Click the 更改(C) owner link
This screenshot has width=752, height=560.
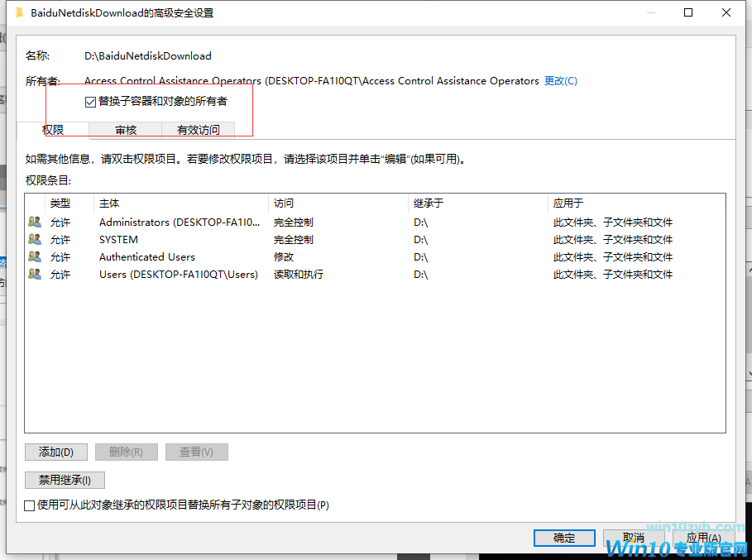(560, 81)
